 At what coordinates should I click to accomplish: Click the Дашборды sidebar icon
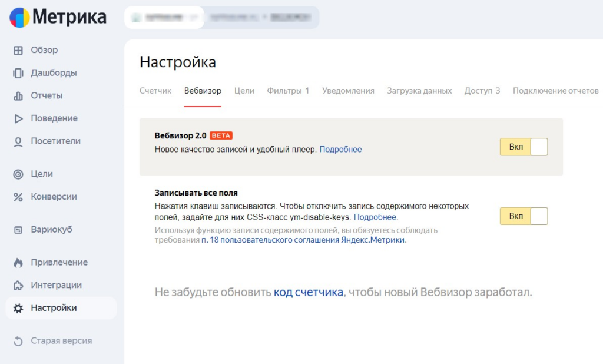(18, 73)
